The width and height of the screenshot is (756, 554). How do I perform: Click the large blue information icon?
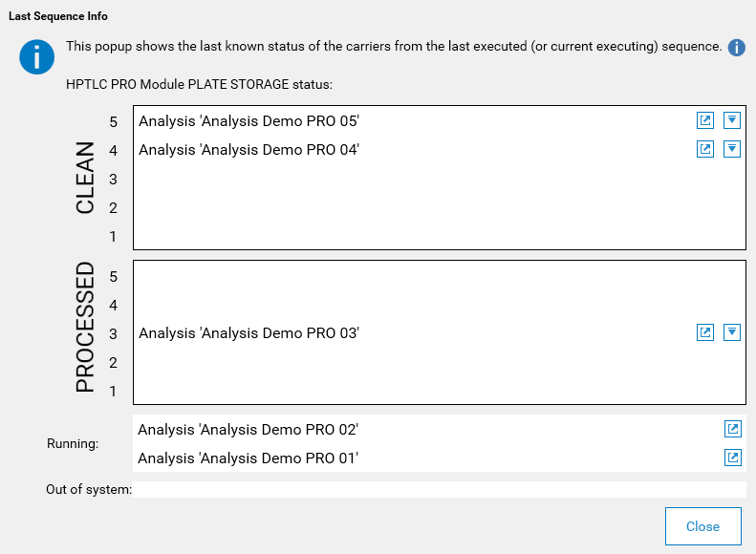[x=36, y=57]
